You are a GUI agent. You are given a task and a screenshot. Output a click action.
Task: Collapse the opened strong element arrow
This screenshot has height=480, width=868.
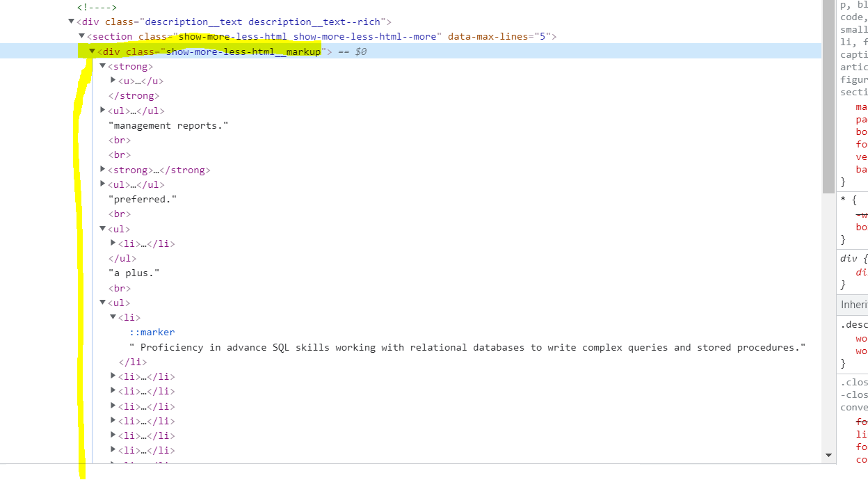point(102,66)
